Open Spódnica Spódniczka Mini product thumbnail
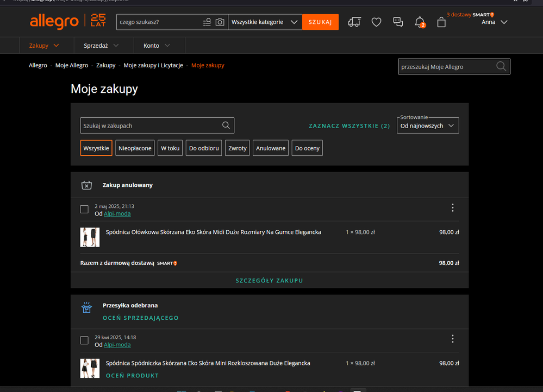 [x=90, y=368]
